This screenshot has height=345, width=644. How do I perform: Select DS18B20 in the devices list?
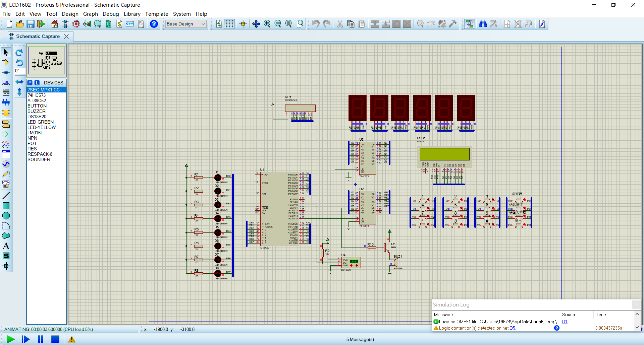pyautogui.click(x=37, y=117)
